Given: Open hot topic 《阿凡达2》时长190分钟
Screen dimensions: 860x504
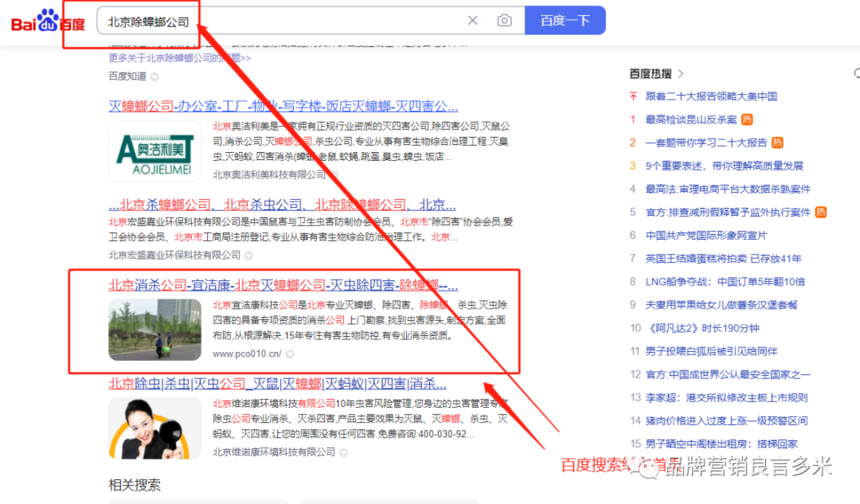Looking at the screenshot, I should point(702,328).
